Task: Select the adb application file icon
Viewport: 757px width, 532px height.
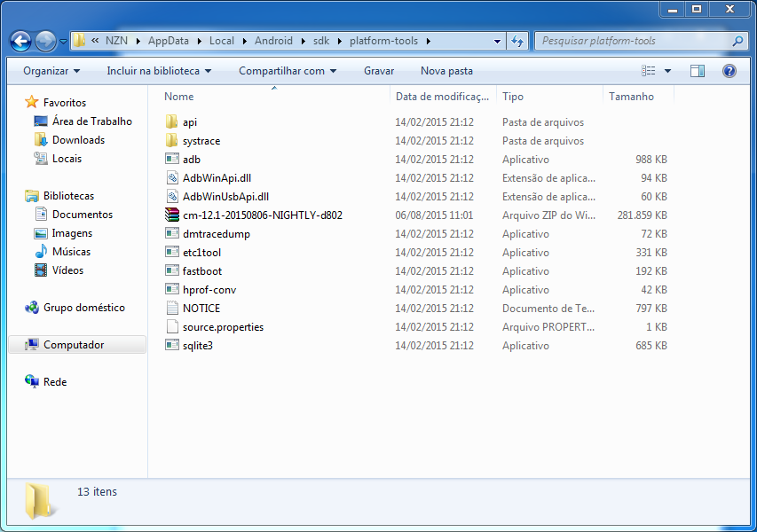Action: 173,160
